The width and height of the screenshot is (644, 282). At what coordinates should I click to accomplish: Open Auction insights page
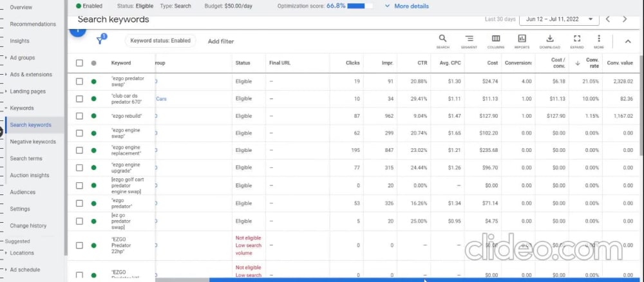click(x=29, y=175)
